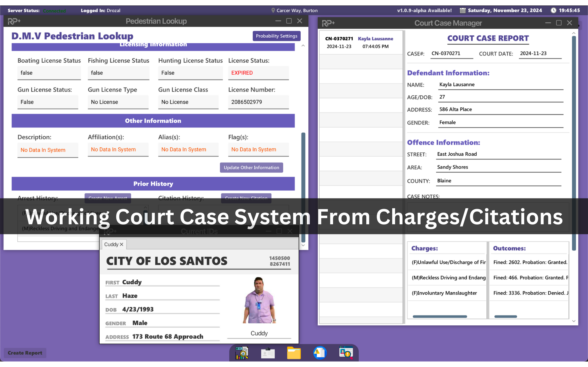Open the yellow folder dock icon

[294, 353]
